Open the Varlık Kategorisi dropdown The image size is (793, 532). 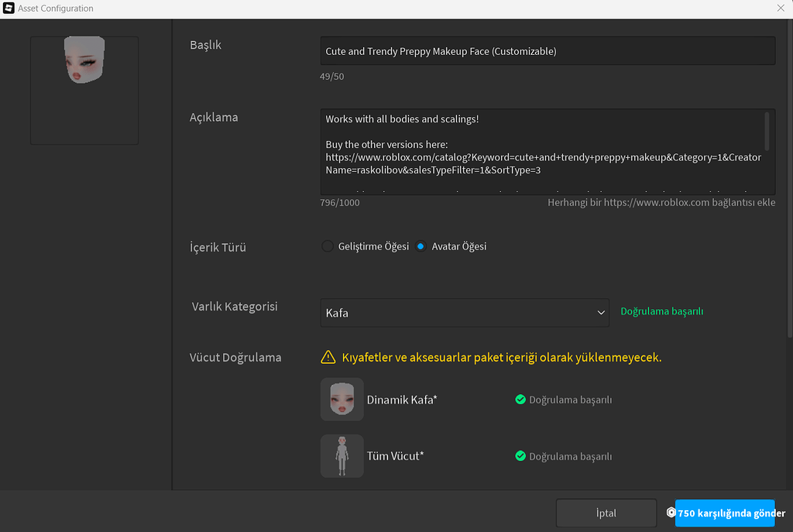point(465,312)
